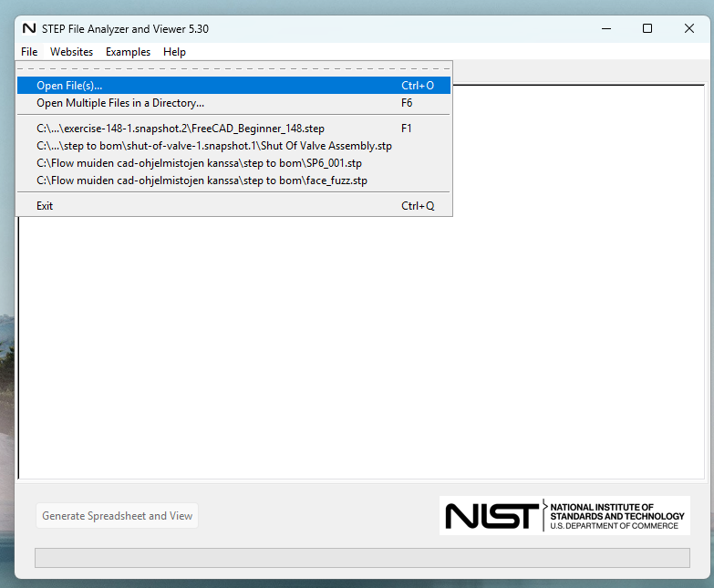
Task: Maximize the STEP File Analyzer window
Action: point(647,28)
